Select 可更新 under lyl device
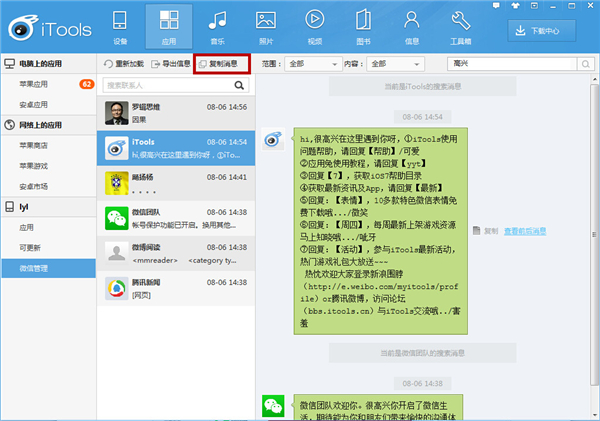Image resolution: width=600 pixels, height=421 pixels. pyautogui.click(x=30, y=248)
